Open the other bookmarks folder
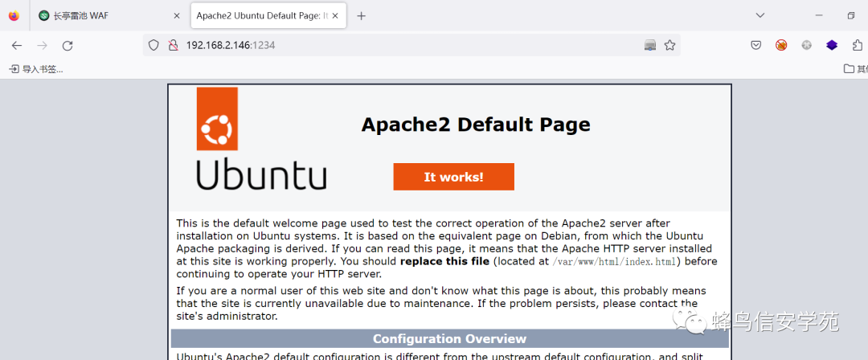The width and height of the screenshot is (868, 360). click(x=854, y=68)
